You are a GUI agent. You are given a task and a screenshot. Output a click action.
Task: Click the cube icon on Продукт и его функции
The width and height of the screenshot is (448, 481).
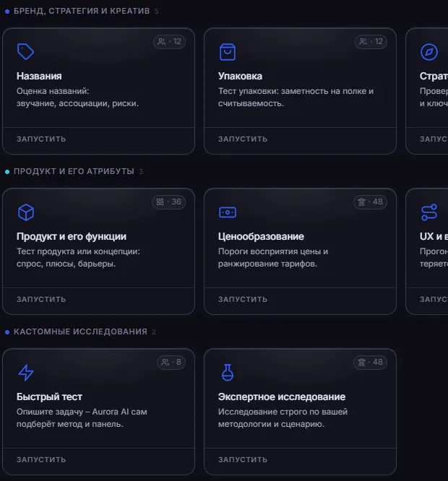[26, 212]
